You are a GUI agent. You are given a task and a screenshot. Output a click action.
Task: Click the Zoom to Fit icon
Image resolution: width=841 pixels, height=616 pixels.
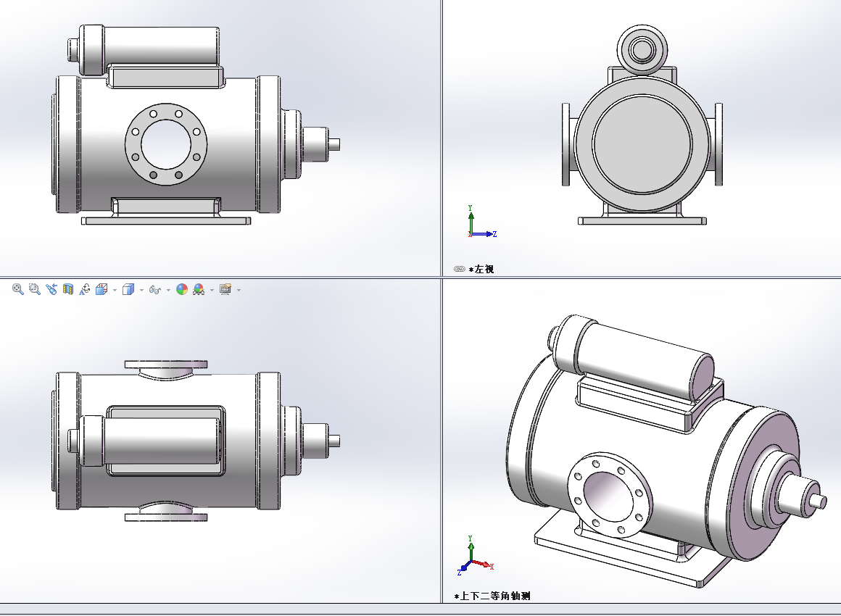click(x=17, y=289)
